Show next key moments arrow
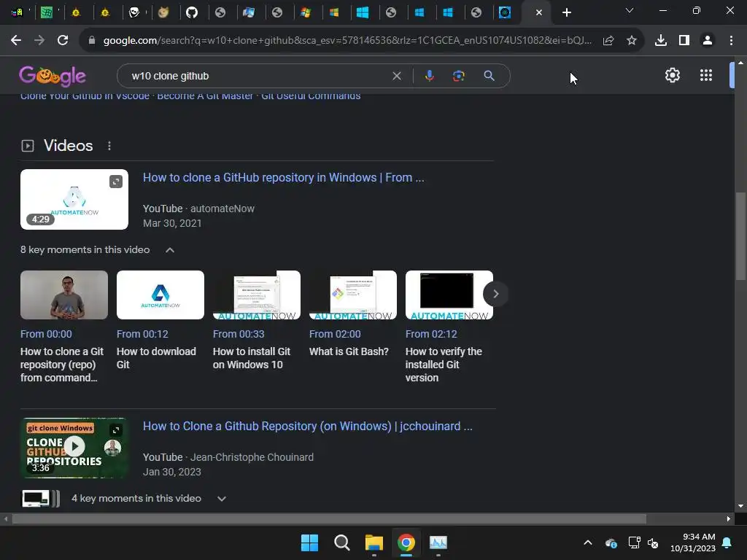 pyautogui.click(x=495, y=294)
